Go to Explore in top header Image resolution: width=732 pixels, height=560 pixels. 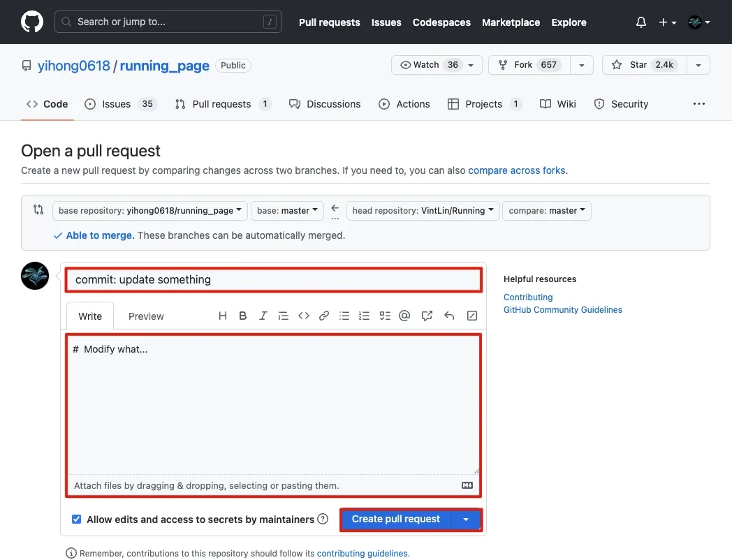pyautogui.click(x=569, y=22)
